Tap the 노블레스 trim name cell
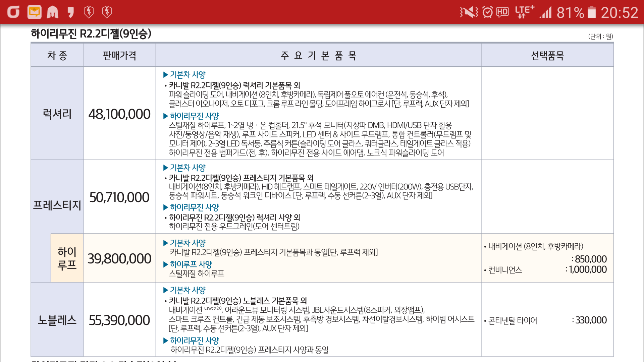644x362 pixels. click(x=57, y=320)
